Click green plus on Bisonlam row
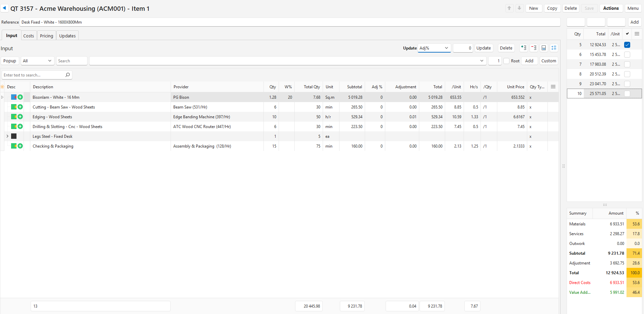The height and width of the screenshot is (314, 644). [20, 97]
